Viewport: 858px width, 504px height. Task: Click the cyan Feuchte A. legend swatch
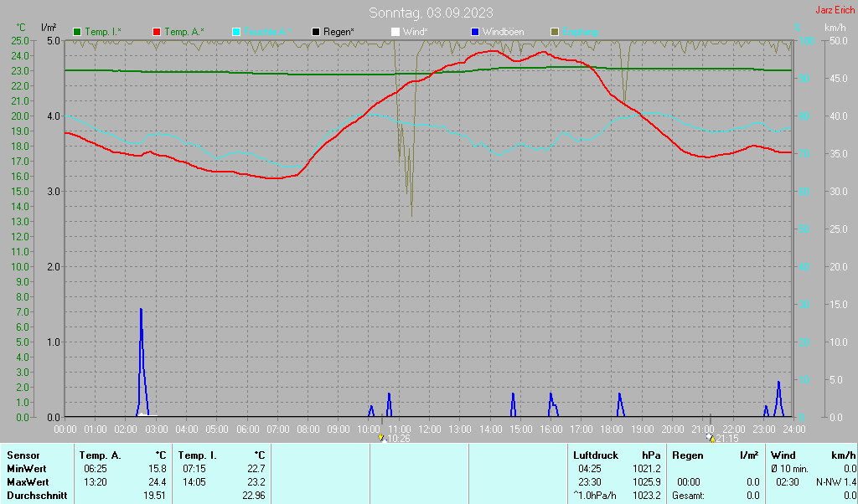236,33
